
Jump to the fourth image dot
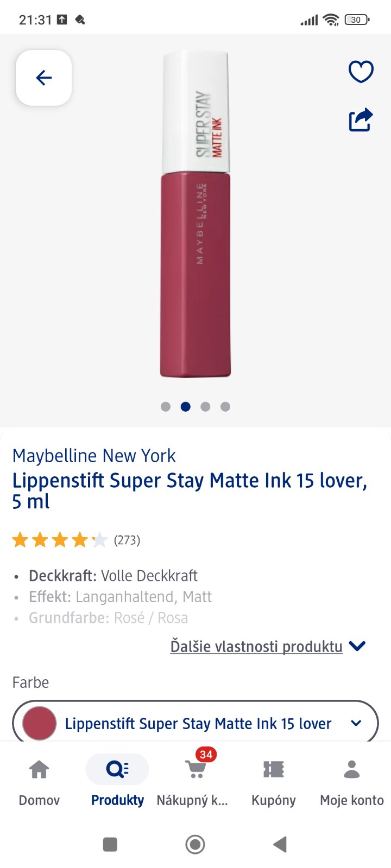(x=225, y=407)
